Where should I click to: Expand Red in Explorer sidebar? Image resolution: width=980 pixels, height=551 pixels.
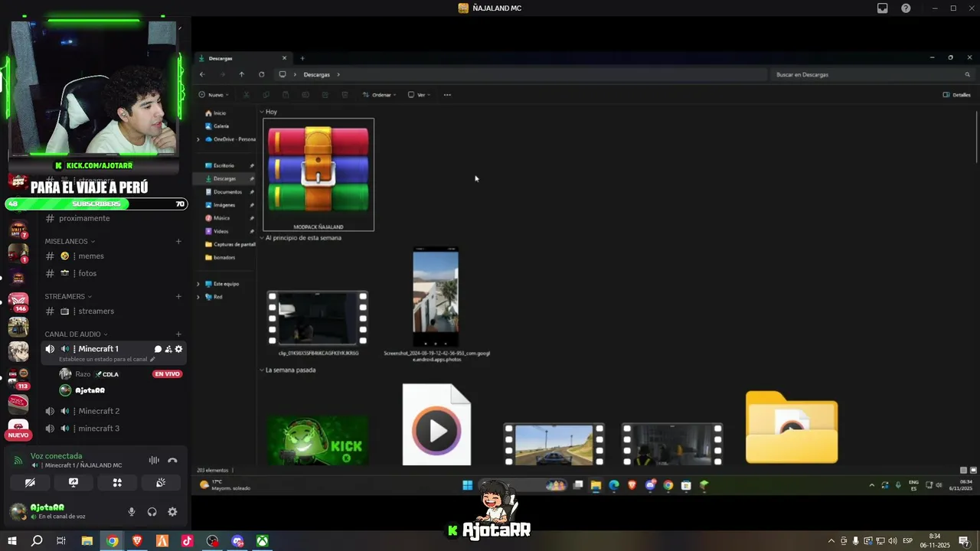[x=198, y=297]
